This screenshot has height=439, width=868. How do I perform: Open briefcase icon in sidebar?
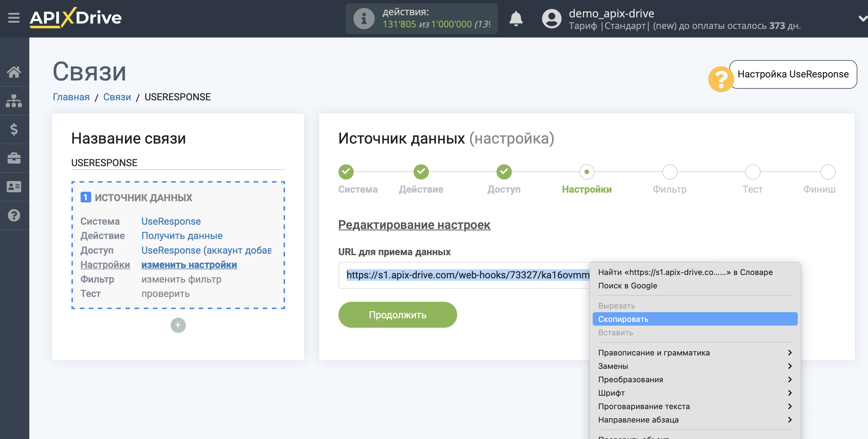[14, 158]
